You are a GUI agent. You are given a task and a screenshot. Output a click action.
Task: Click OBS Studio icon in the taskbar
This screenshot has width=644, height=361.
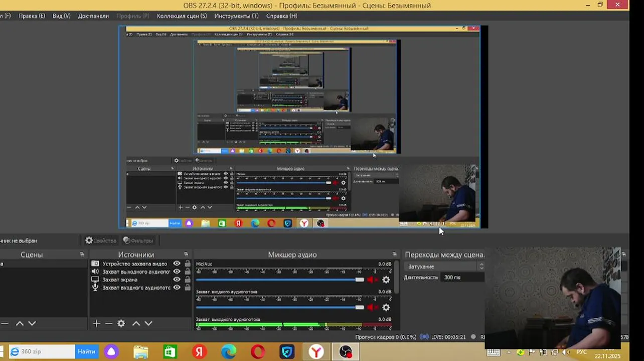(346, 352)
